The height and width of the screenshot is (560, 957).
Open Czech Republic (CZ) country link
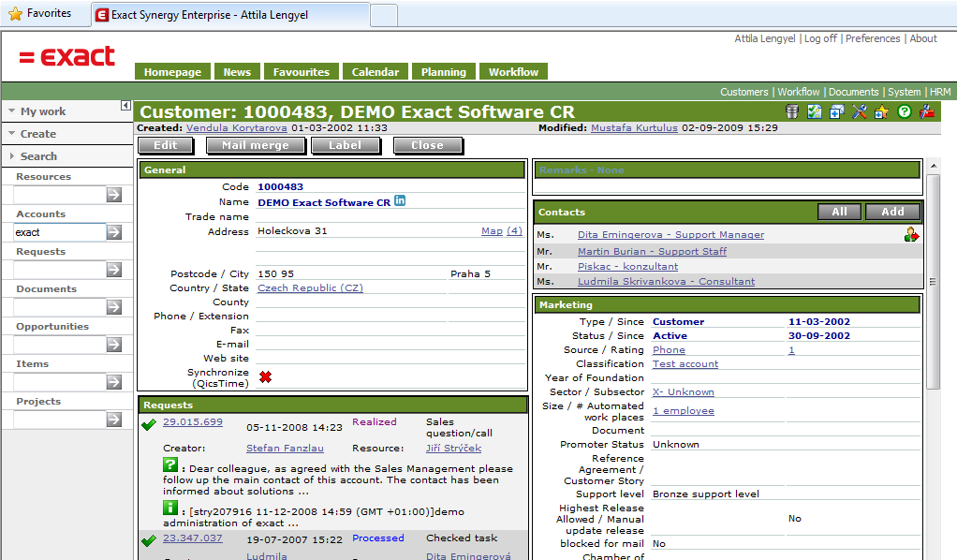[x=311, y=287]
